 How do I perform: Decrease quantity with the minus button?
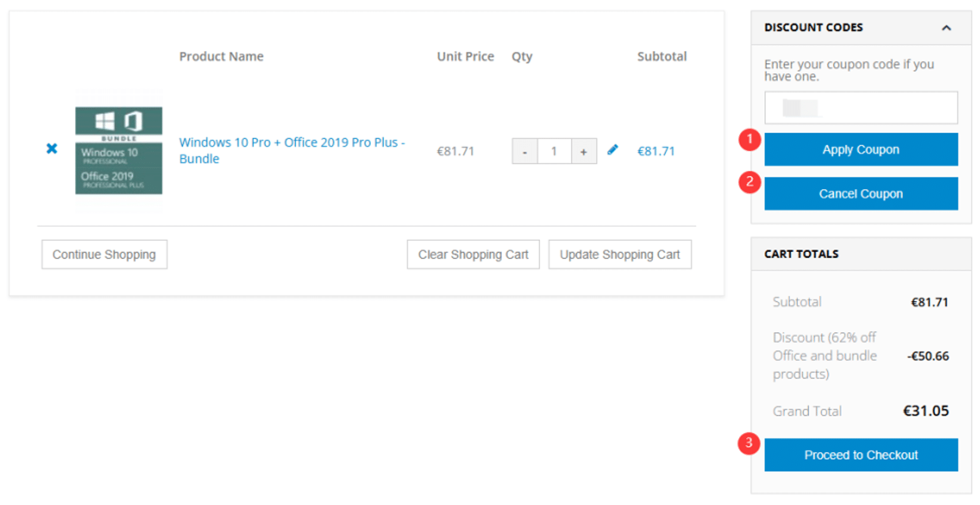[x=524, y=152]
